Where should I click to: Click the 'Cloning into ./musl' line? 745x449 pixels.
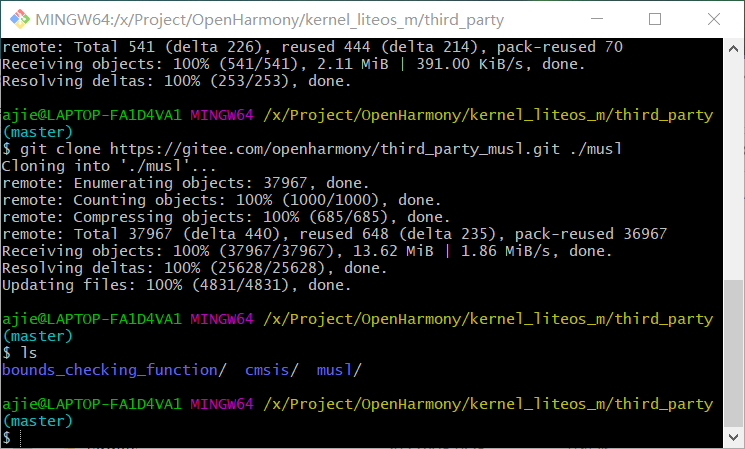[x=109, y=166]
